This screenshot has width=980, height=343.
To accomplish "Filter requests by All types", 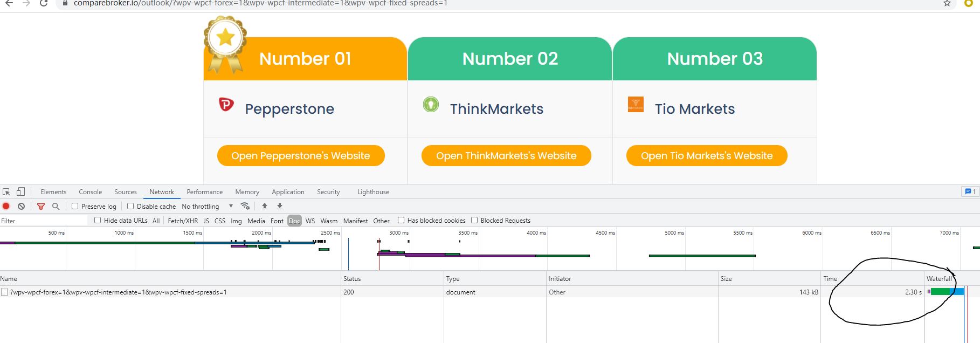I will pyautogui.click(x=156, y=221).
